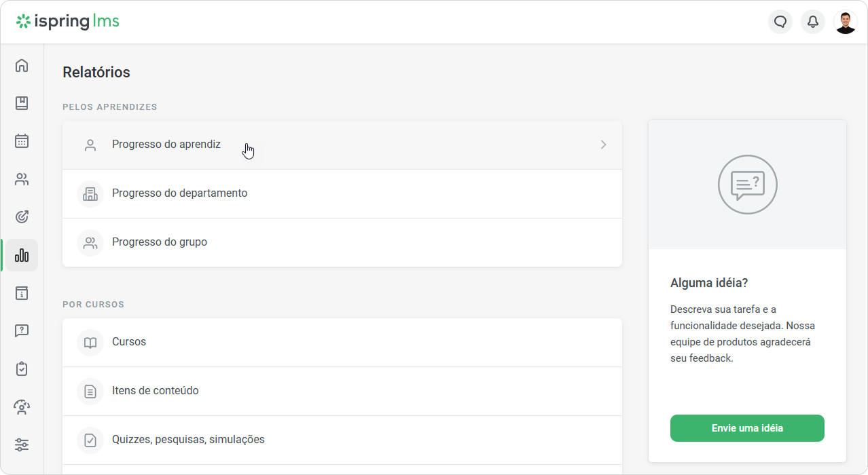This screenshot has height=475, width=868.
Task: Open the courses bookmark icon in sidebar
Action: point(22,103)
